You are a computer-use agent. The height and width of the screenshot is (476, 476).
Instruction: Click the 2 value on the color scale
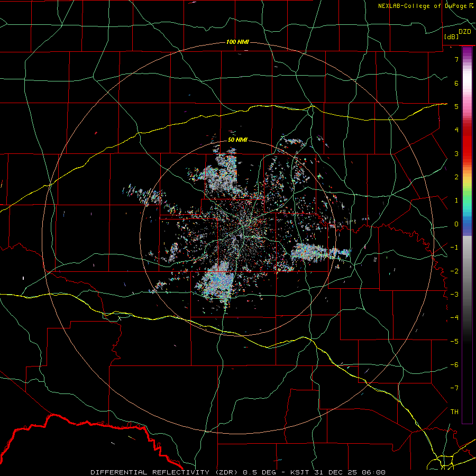pos(456,177)
